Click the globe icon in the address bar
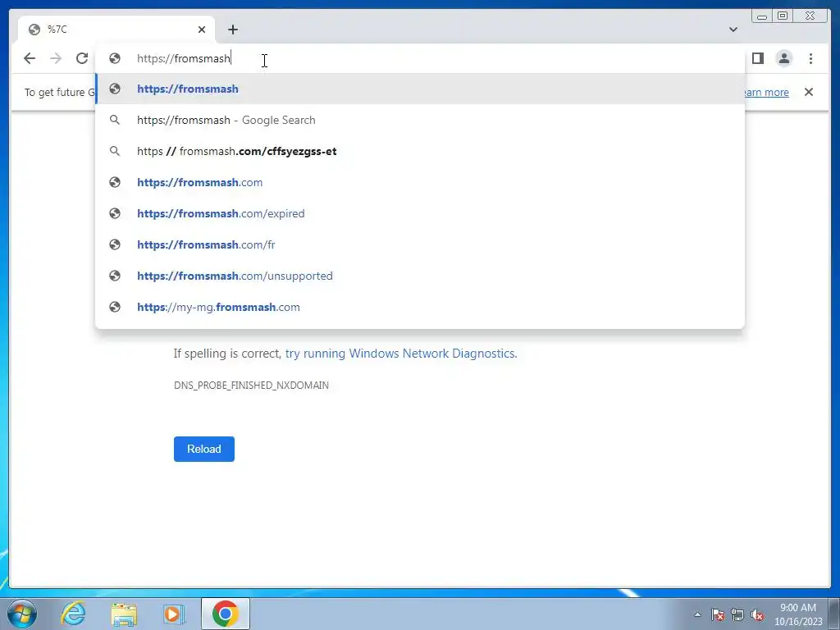The width and height of the screenshot is (840, 630). (115, 58)
